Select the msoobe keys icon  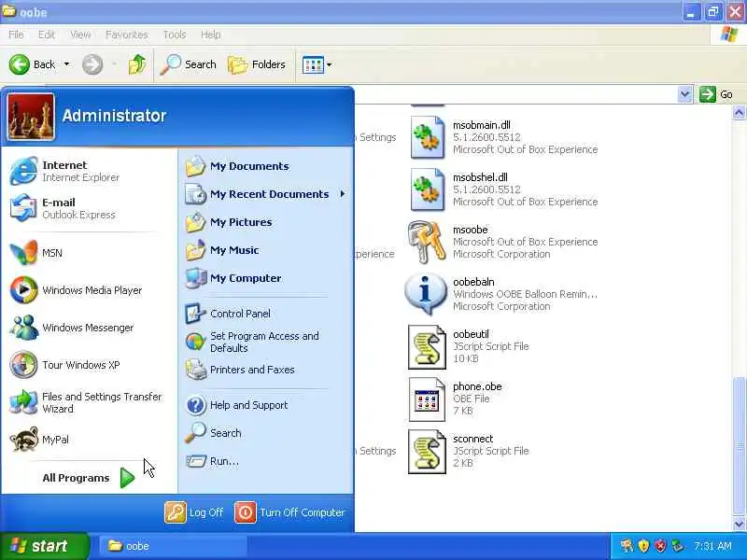[427, 242]
